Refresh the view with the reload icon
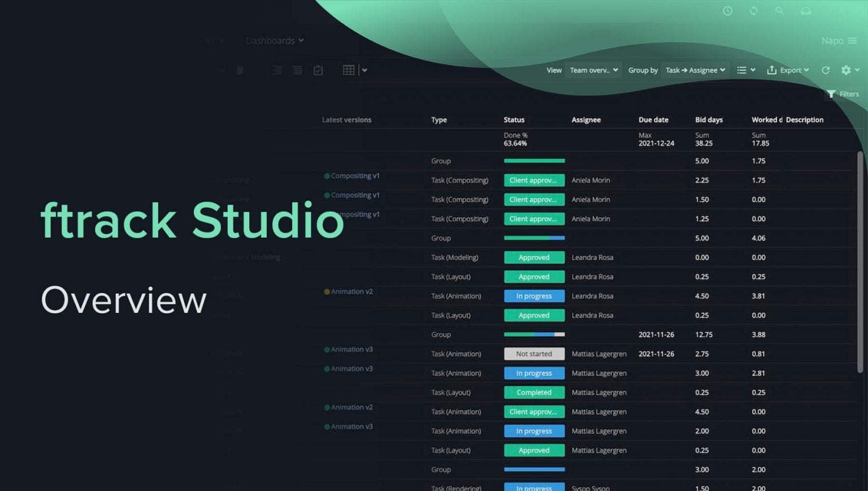 (825, 70)
